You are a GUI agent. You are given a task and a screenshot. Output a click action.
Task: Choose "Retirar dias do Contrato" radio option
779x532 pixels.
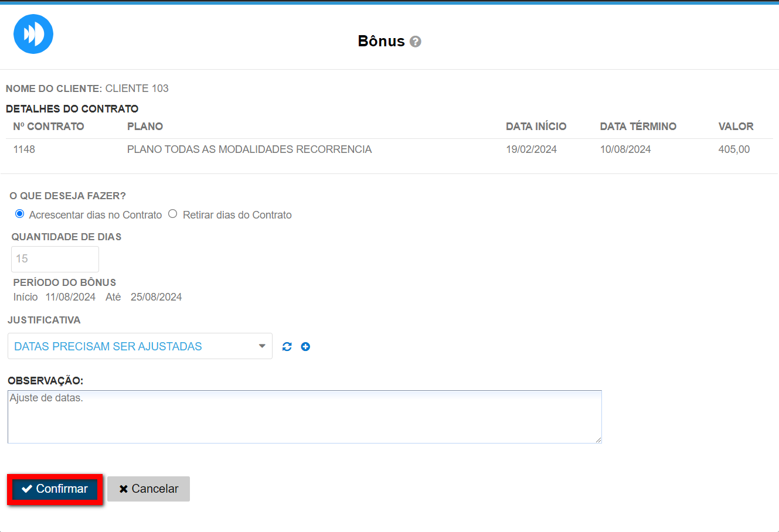[173, 214]
